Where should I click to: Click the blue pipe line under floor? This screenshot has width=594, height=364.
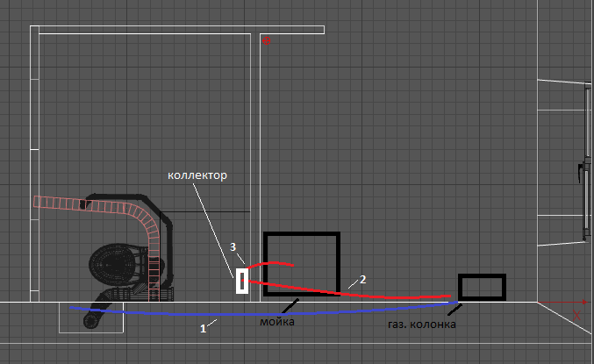pyautogui.click(x=263, y=312)
